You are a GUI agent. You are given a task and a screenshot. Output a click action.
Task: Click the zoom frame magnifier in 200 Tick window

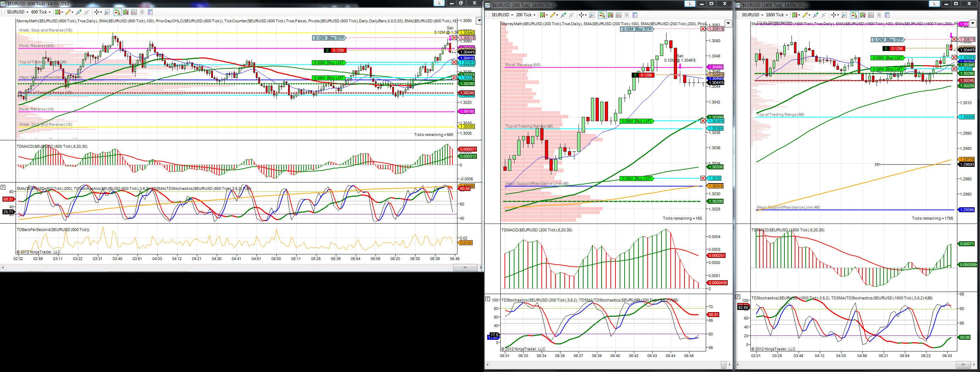click(x=592, y=15)
